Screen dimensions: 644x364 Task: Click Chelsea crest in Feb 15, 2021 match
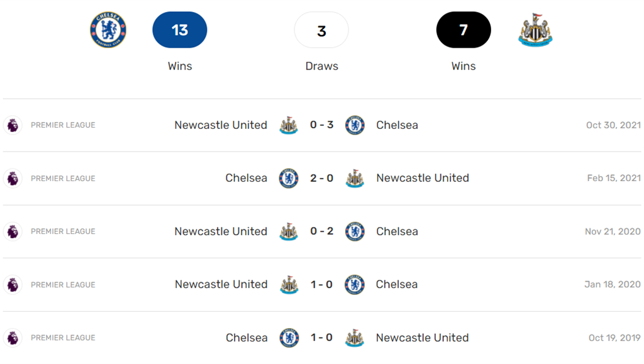click(289, 179)
